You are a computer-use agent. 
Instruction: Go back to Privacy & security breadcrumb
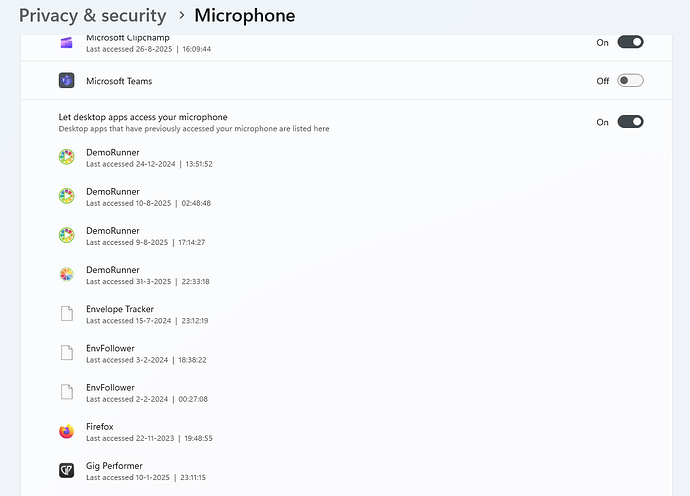click(x=92, y=15)
